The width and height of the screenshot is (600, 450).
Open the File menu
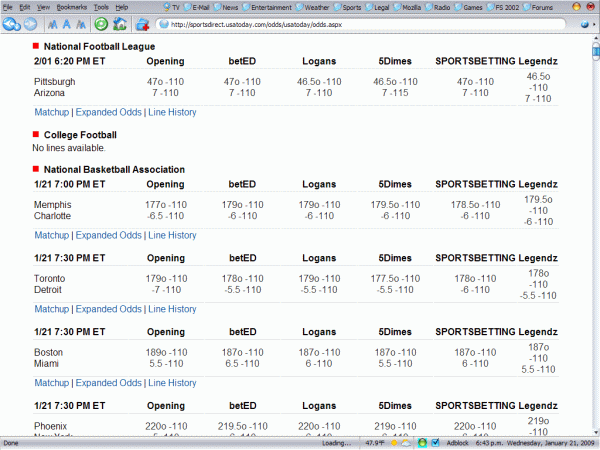pos(7,7)
